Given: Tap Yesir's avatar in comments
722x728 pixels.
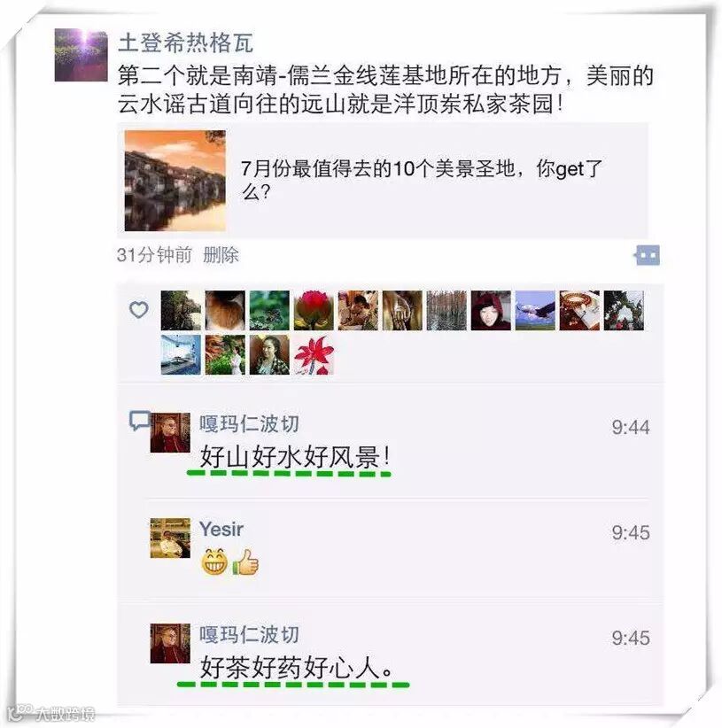Looking at the screenshot, I should 170,538.
